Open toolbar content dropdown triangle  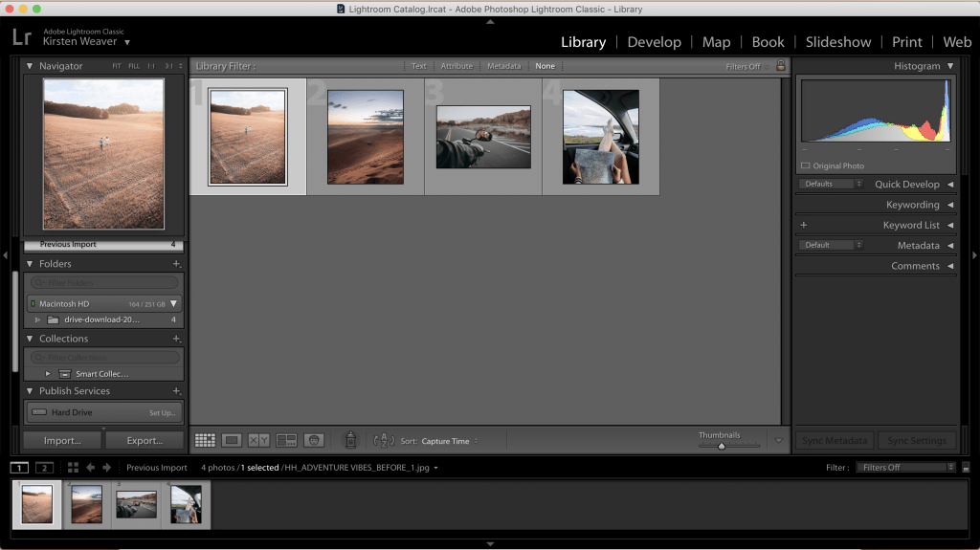[779, 441]
